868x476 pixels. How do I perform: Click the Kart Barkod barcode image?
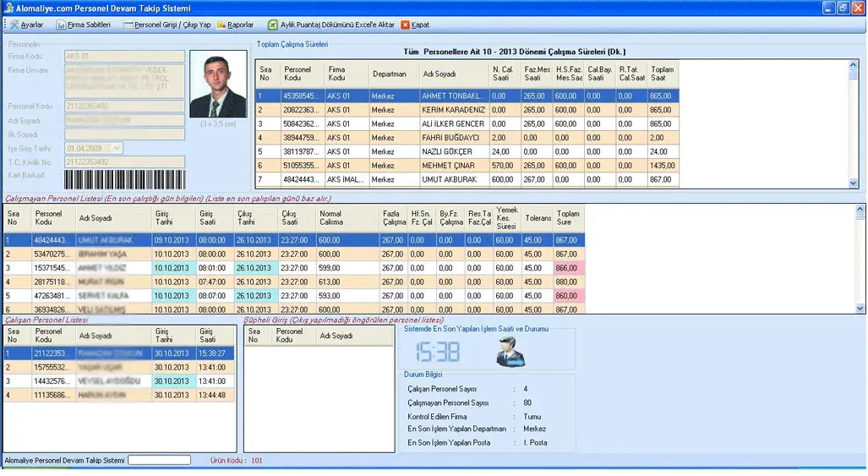(124, 179)
